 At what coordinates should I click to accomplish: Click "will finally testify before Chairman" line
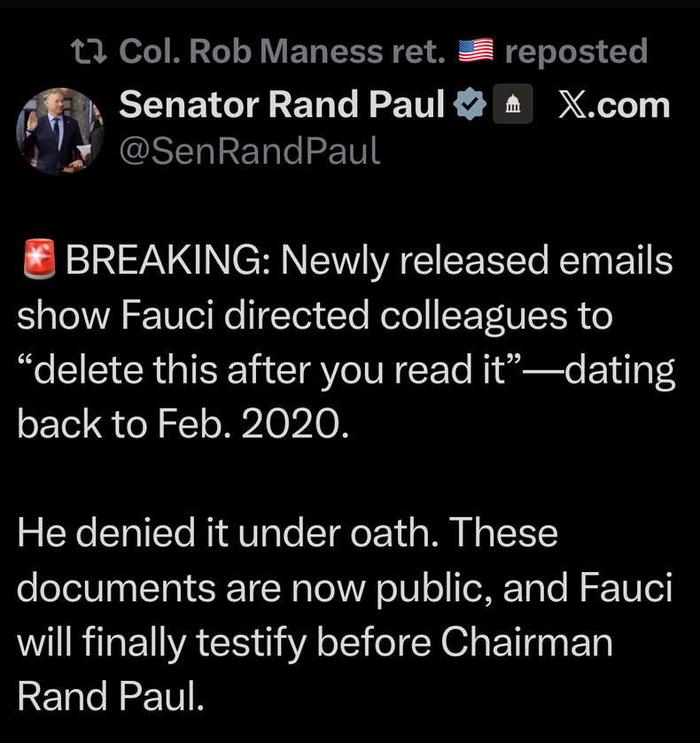(315, 643)
